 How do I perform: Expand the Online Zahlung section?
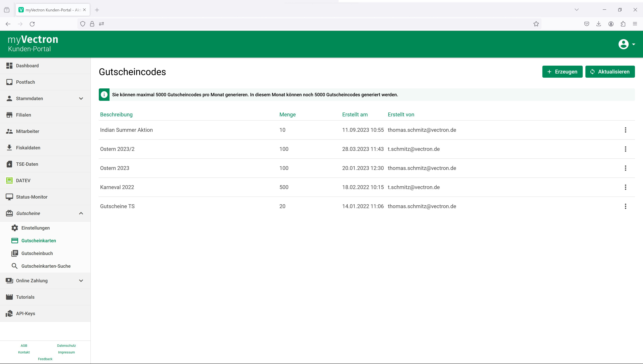(x=81, y=280)
